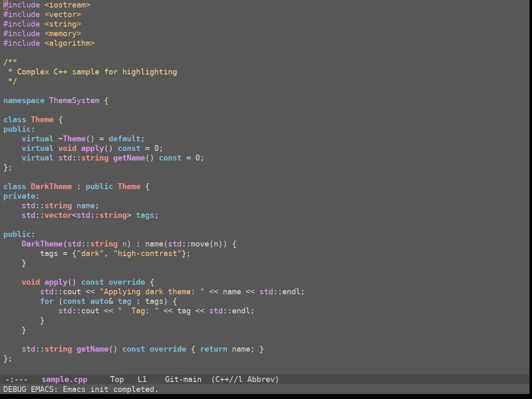Click the 'for' keyword
The image size is (532, 399).
(x=47, y=301)
